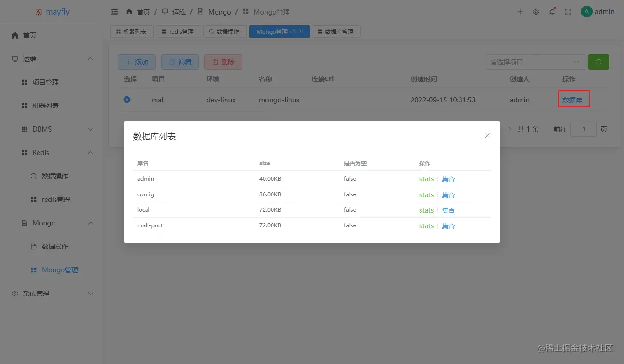Click the green search button

tap(599, 62)
